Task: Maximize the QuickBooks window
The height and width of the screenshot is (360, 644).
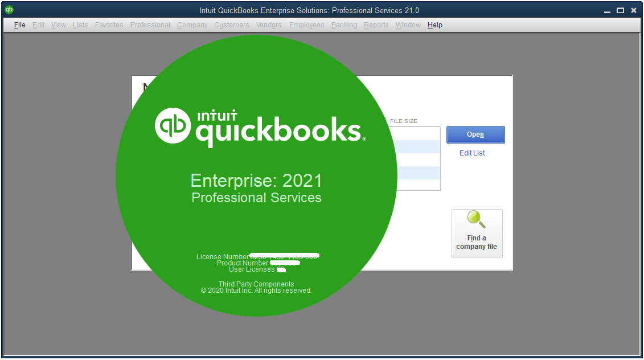Action: click(620, 10)
